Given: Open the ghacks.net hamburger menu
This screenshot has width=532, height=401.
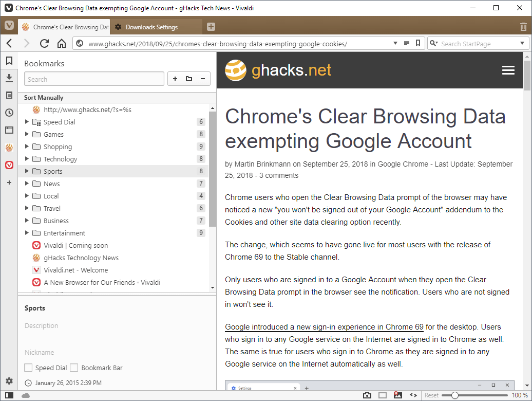Looking at the screenshot, I should click(x=508, y=70).
